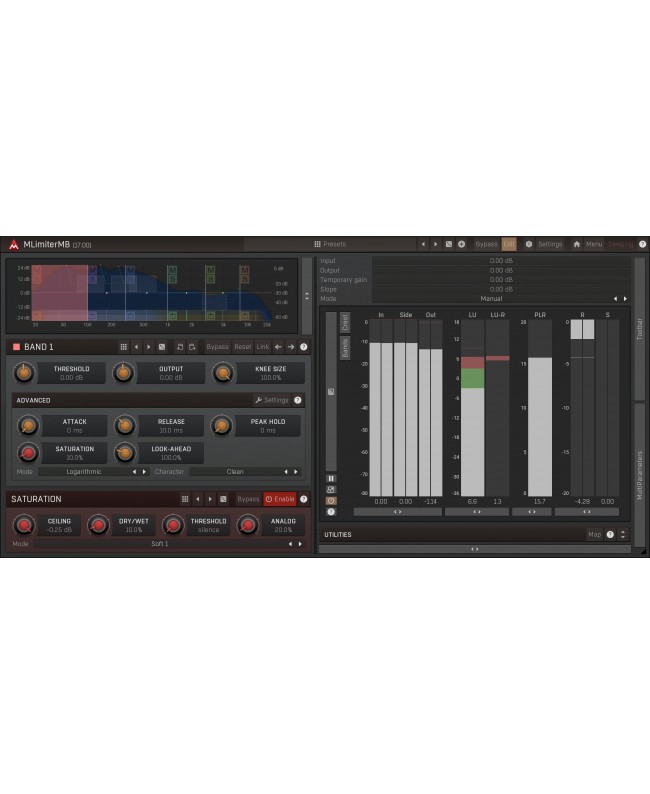Open the Clean character selector
Viewport: 650px width, 794px height.
[235, 471]
